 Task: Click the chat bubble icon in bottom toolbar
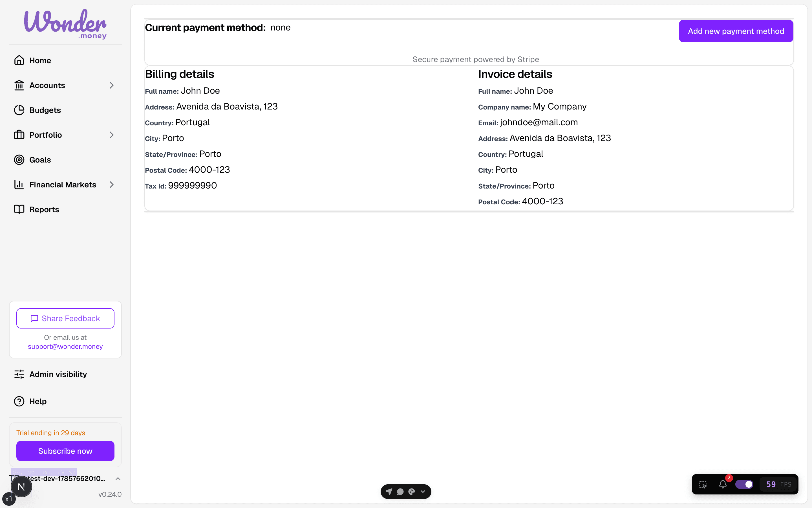click(x=400, y=492)
